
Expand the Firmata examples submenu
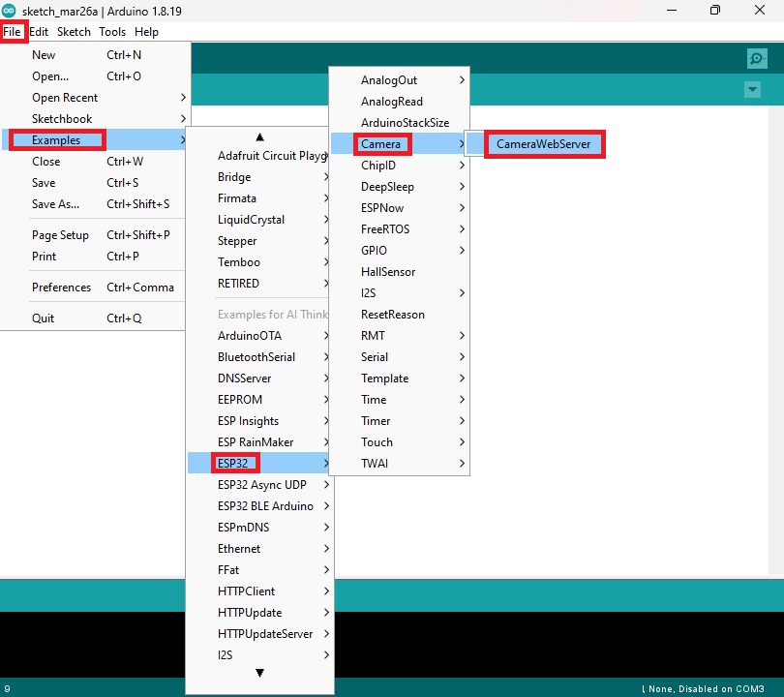coord(258,198)
